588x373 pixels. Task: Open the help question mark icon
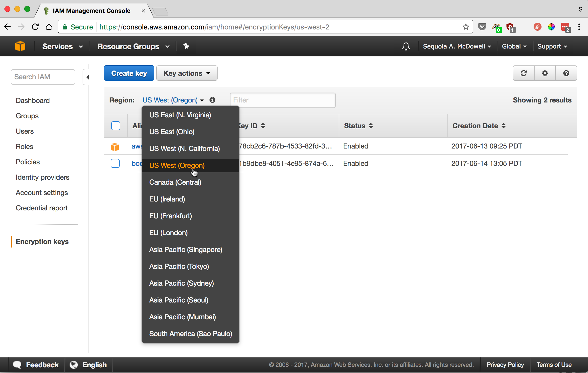click(x=566, y=73)
